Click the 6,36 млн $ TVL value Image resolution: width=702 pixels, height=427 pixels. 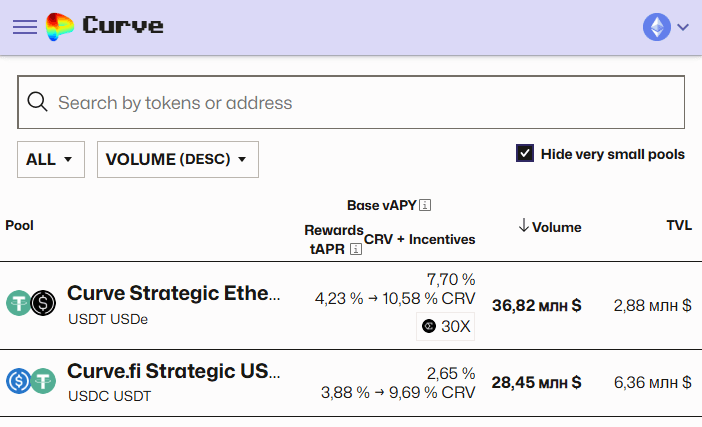(x=652, y=382)
